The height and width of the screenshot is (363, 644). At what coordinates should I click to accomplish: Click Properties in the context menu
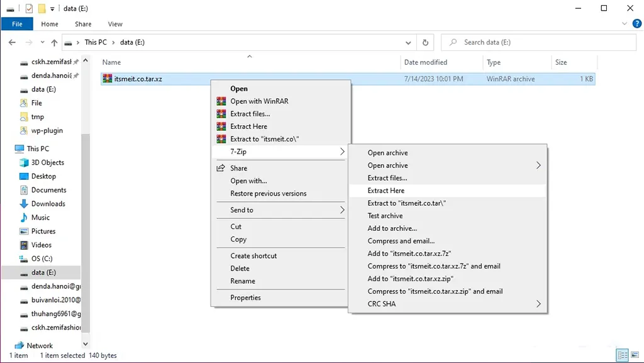point(245,298)
